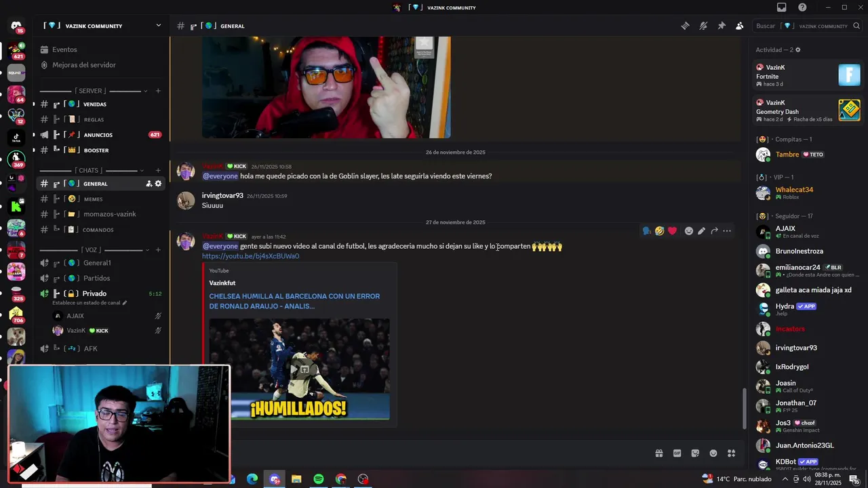868x488 pixels.
Task: Open the inbox icon in title bar
Action: (782, 7)
